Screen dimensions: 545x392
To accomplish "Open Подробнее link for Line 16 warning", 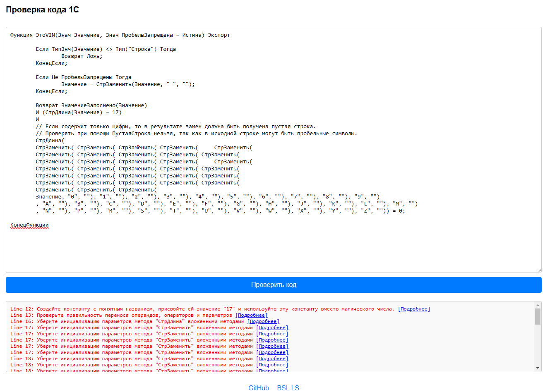I will point(263,321).
